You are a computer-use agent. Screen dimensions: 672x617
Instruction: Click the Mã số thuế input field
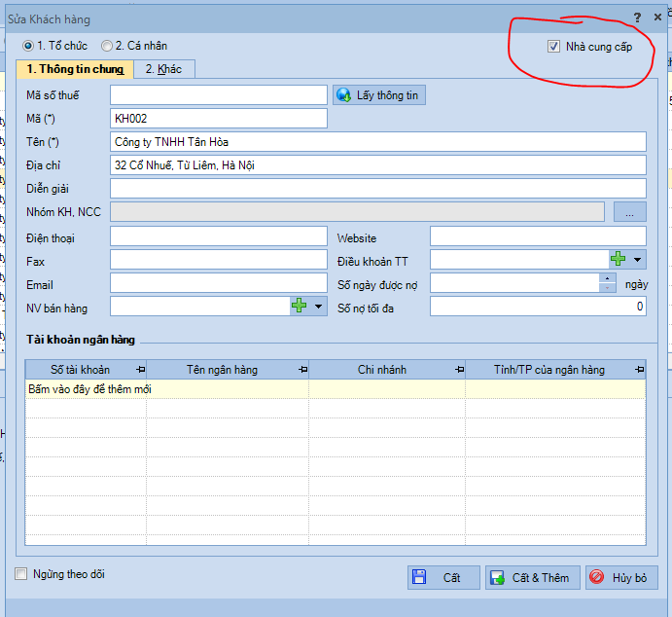click(x=219, y=95)
